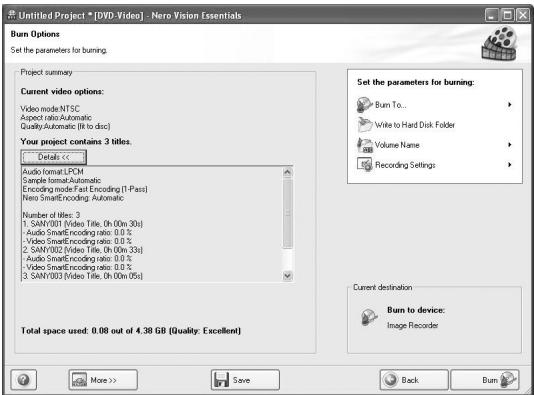Click the Volume Name icon
Image resolution: width=534 pixels, height=395 pixels.
click(364, 145)
